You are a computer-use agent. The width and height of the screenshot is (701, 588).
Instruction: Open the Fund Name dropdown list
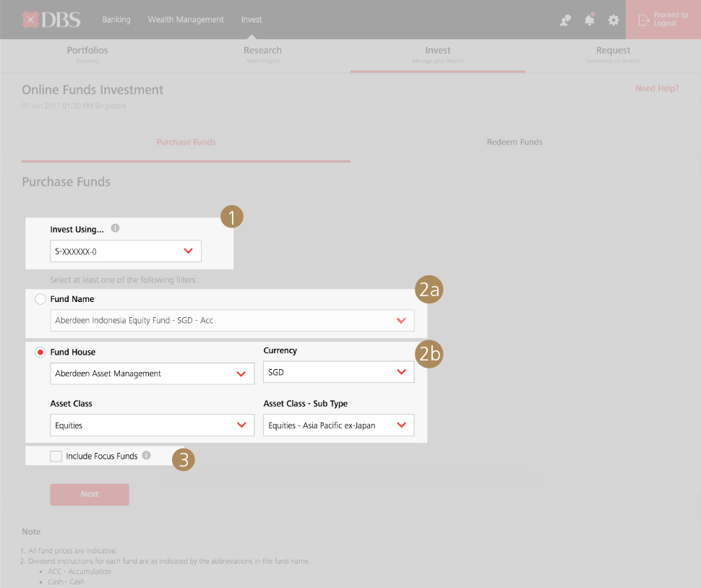(x=232, y=320)
